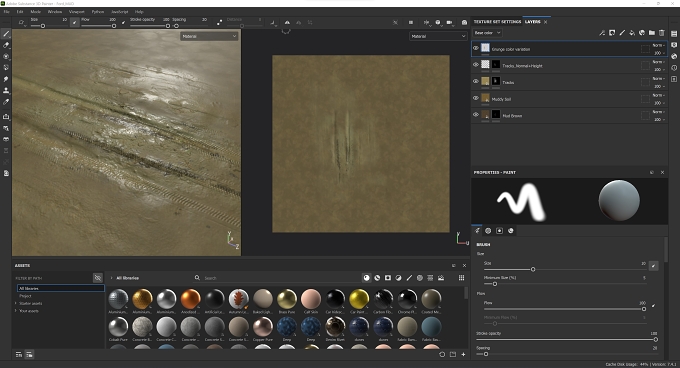Toggle pen pressure button beside Properties Size slider
Image resolution: width=680 pixels, height=368 pixels.
(x=654, y=265)
